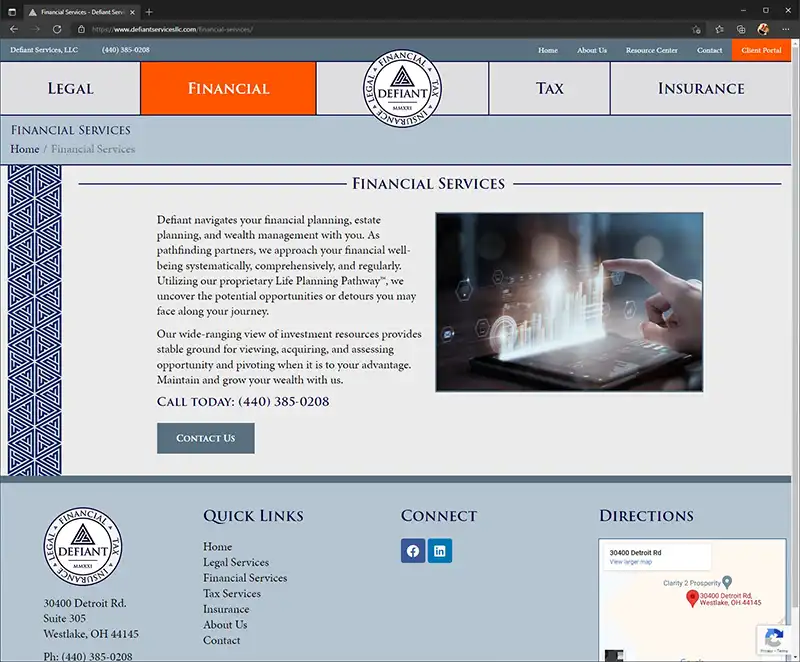The image size is (800, 662).
Task: Open the Collections icon in toolbar
Action: (x=741, y=30)
